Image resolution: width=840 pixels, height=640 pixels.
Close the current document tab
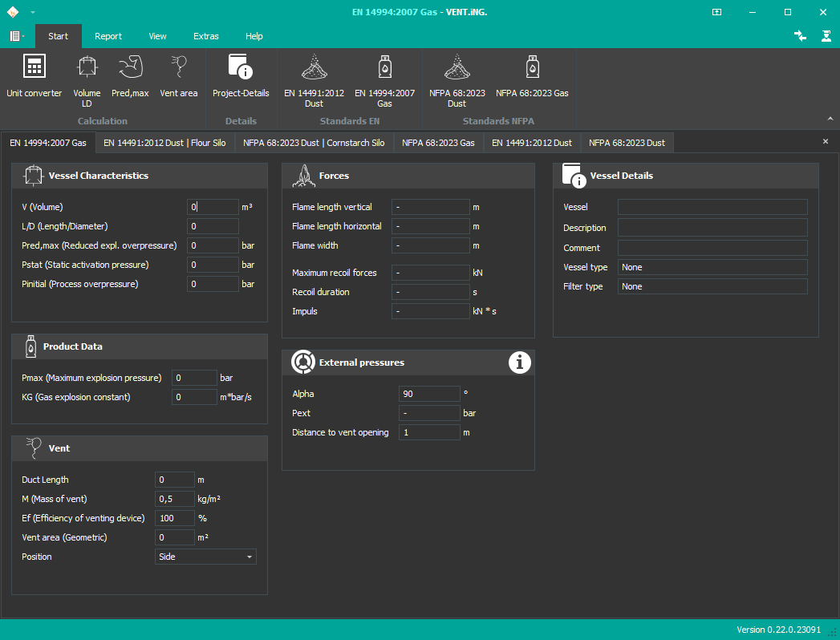[826, 141]
